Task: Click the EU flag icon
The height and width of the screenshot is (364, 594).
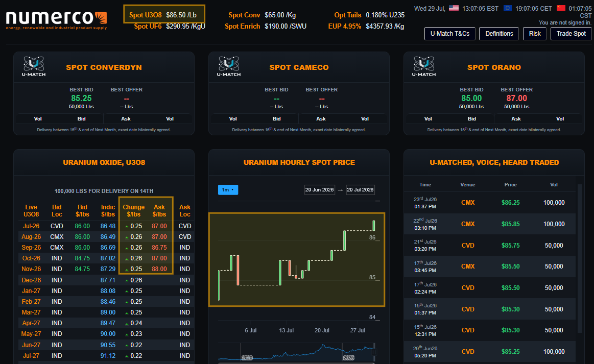Action: pos(508,8)
